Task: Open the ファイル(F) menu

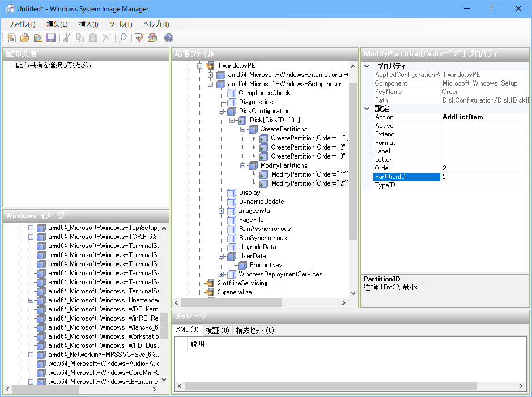Action: coord(22,24)
